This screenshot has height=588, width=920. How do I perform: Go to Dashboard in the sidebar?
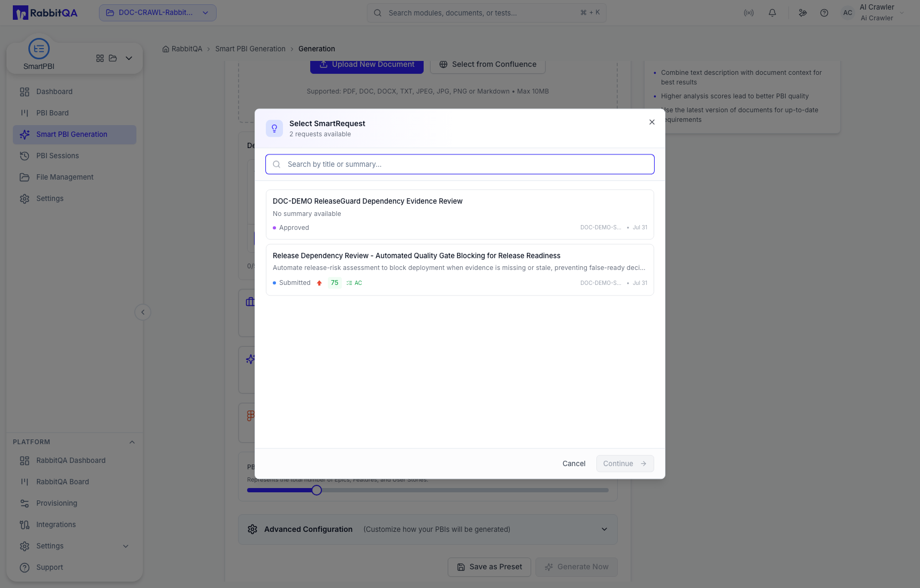click(74, 92)
